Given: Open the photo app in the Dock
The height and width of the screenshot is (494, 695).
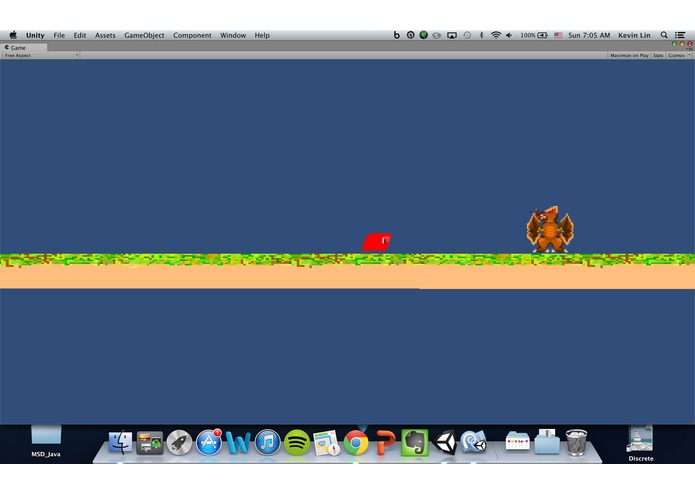Looking at the screenshot, I should (x=149, y=442).
